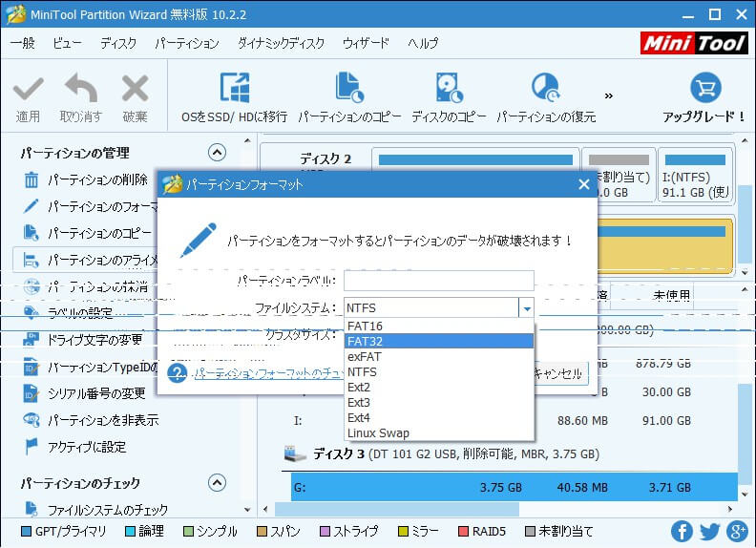756x548 pixels.
Task: Select Change Drive Letter (ドライブ文字の変更) item
Action: (x=82, y=340)
